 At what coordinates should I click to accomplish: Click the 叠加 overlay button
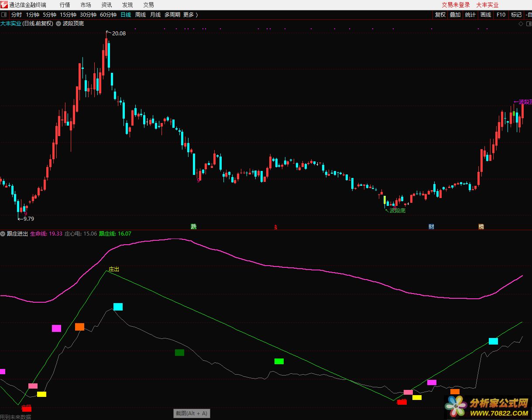455,15
